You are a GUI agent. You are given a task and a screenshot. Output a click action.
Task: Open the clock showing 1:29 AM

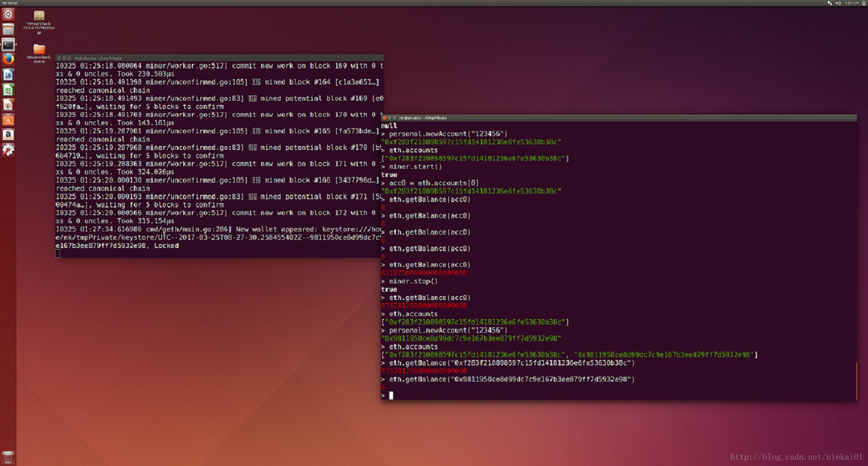tap(851, 3)
